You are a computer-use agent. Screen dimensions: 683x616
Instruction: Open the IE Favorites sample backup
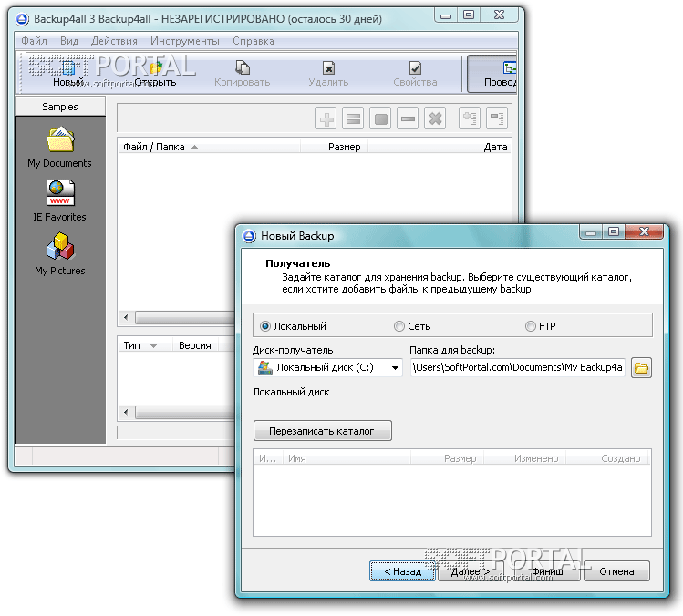[60, 200]
